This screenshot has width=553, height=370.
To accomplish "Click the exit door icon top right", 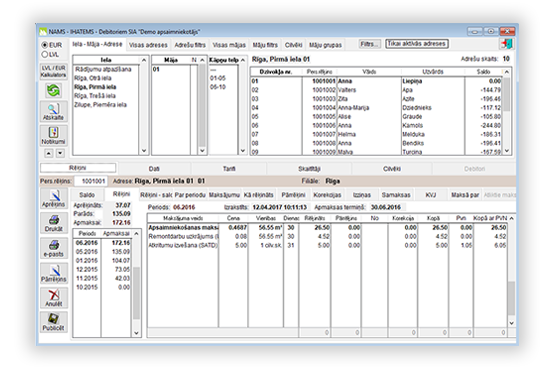I will pos(506,44).
